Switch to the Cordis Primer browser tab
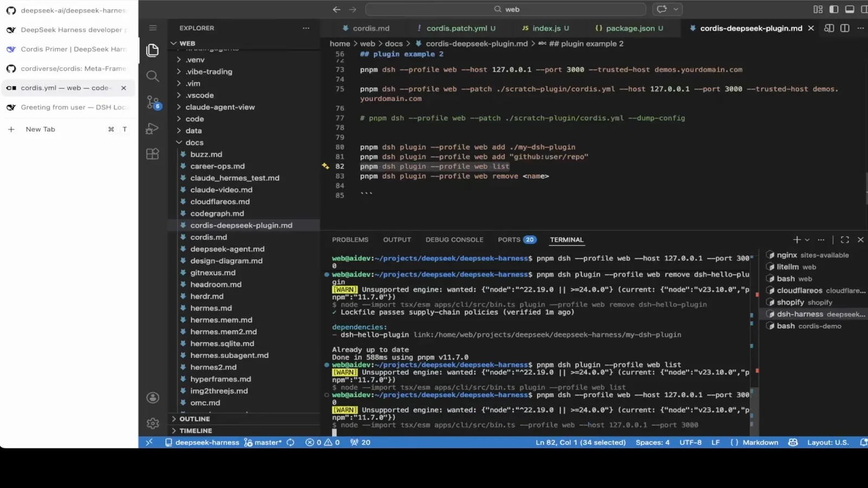Screen dimensions: 868x488 tap(69, 49)
